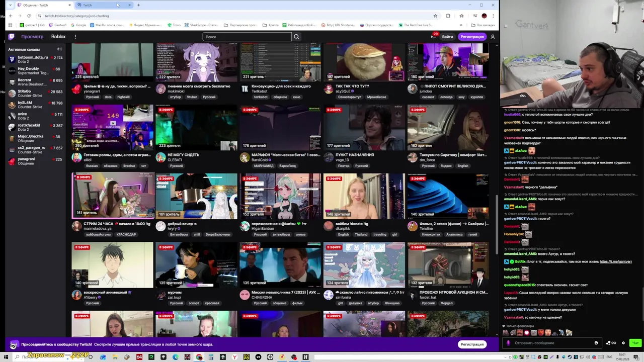Open the three-dot menu beside Roblox
The width and height of the screenshot is (644, 362).
(75, 37)
